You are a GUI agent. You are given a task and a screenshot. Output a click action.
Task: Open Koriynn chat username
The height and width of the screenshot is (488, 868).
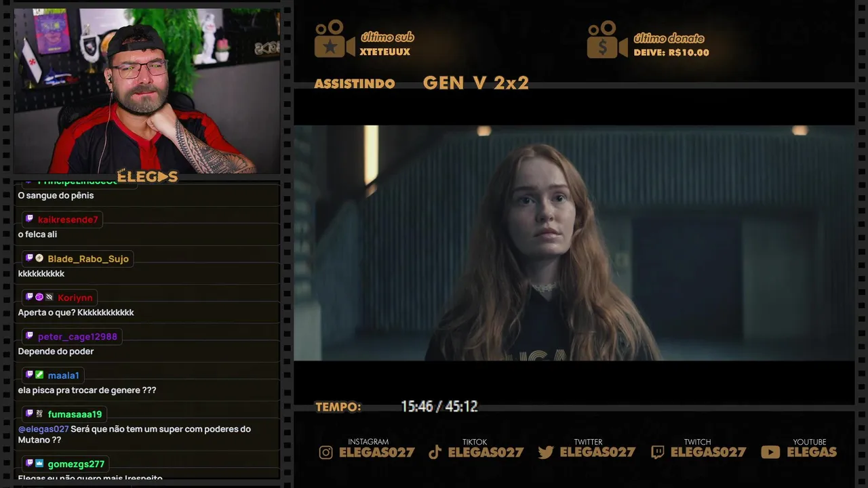pos(75,298)
